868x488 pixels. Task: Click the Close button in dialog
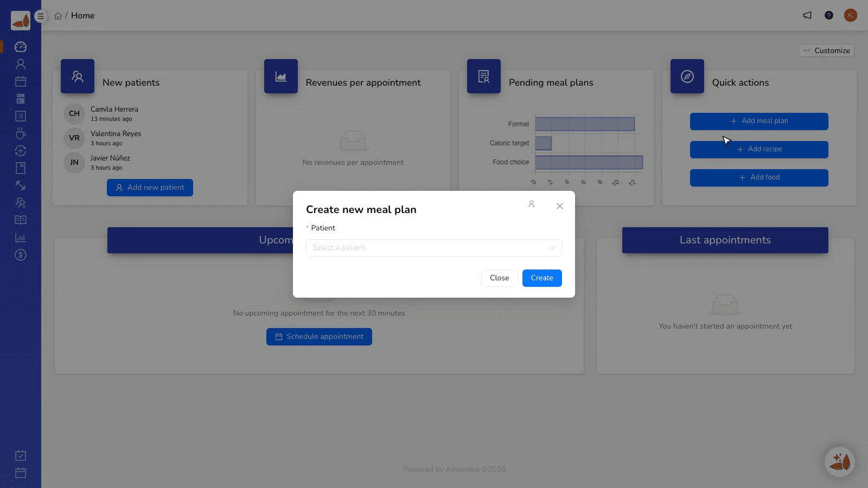coord(500,278)
